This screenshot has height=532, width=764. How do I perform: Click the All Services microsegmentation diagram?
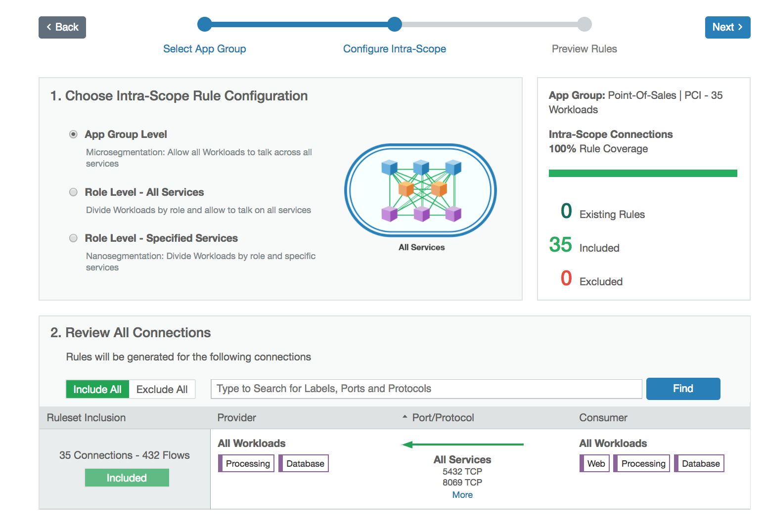[x=421, y=190]
